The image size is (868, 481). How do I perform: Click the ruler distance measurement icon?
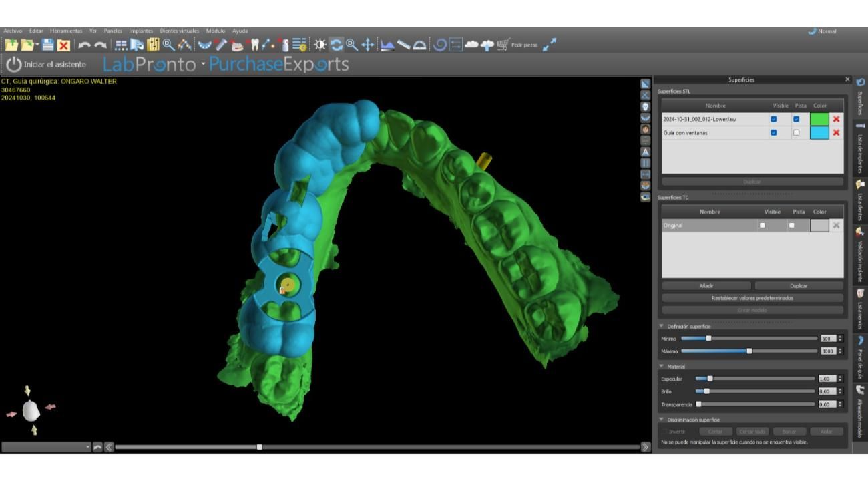pos(404,45)
